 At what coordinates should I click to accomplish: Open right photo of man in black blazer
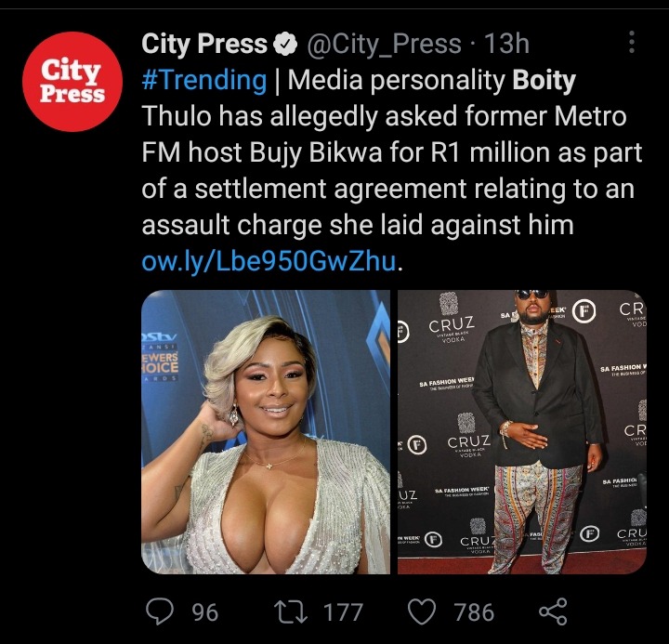pyautogui.click(x=522, y=432)
